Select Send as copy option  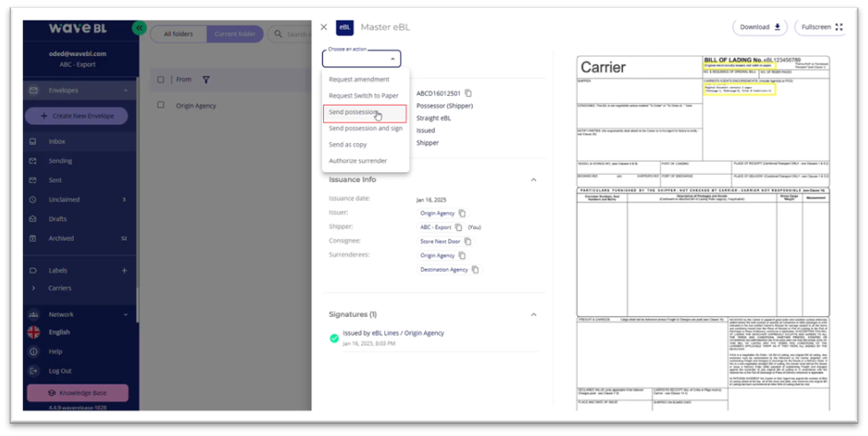348,144
